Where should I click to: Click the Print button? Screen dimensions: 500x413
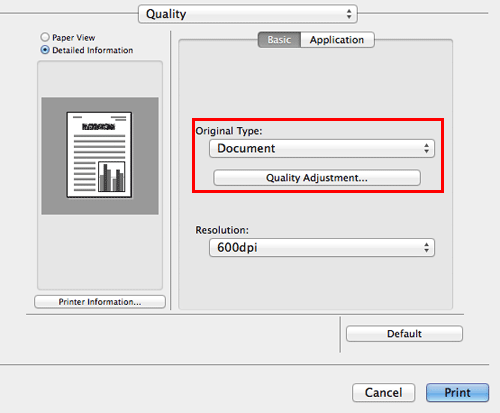(457, 392)
